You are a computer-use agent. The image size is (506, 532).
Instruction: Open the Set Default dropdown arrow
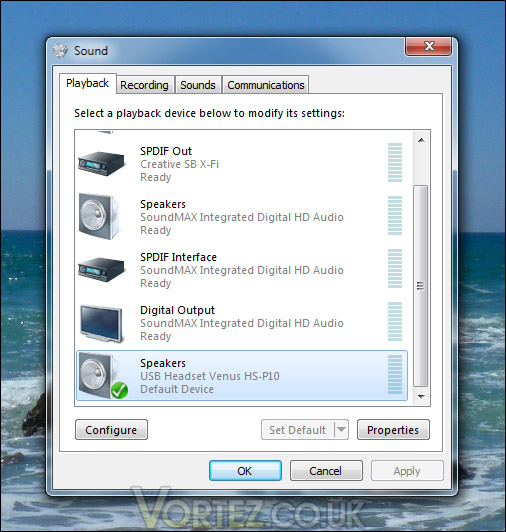pyautogui.click(x=342, y=430)
